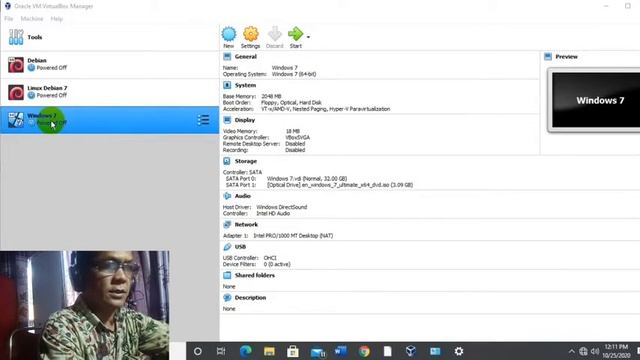The width and height of the screenshot is (640, 360).
Task: Click the Intel PRO/1000 MT Desktop adapter text
Action: click(x=293, y=236)
